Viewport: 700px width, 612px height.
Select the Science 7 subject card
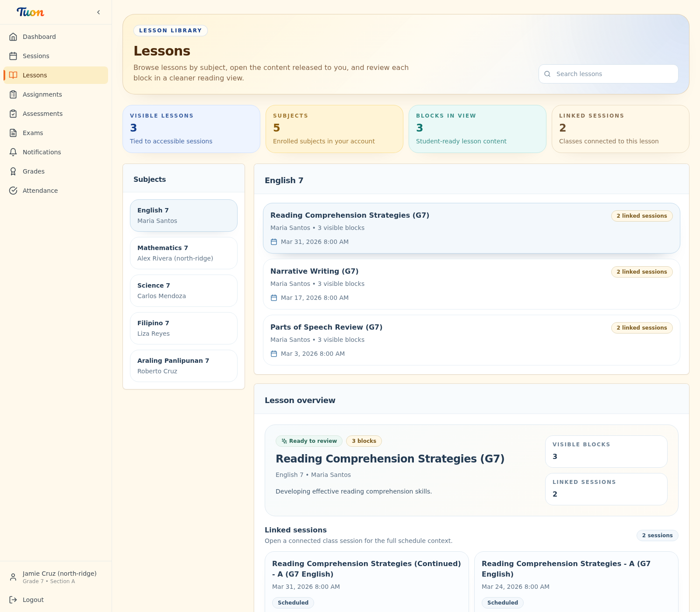pyautogui.click(x=183, y=291)
